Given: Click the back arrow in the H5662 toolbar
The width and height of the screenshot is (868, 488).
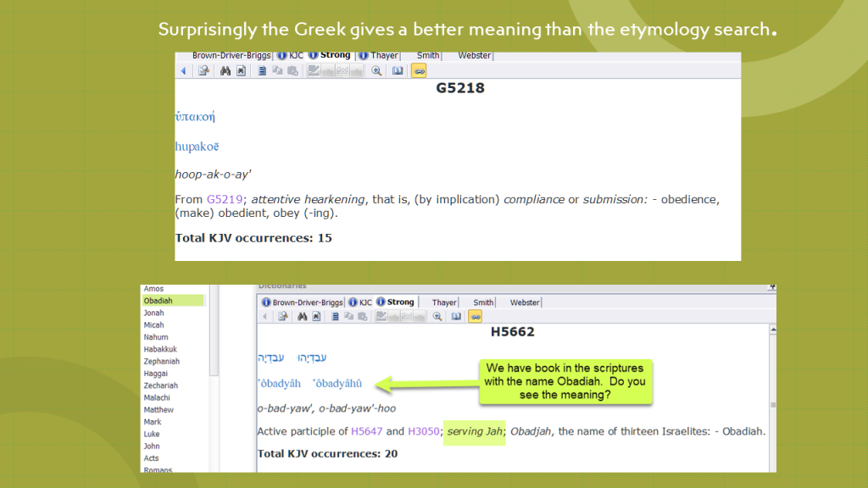Looking at the screenshot, I should pyautogui.click(x=264, y=317).
